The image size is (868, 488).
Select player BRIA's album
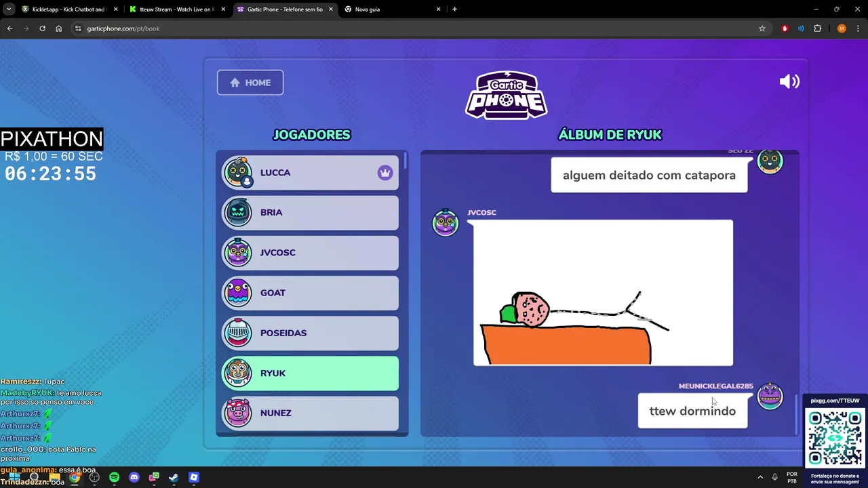click(311, 213)
